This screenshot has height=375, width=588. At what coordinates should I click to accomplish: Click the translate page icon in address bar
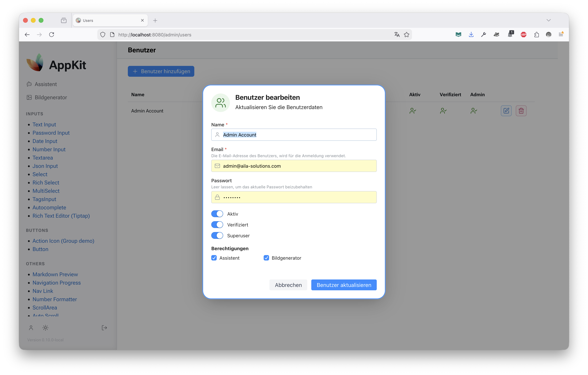pyautogui.click(x=397, y=35)
